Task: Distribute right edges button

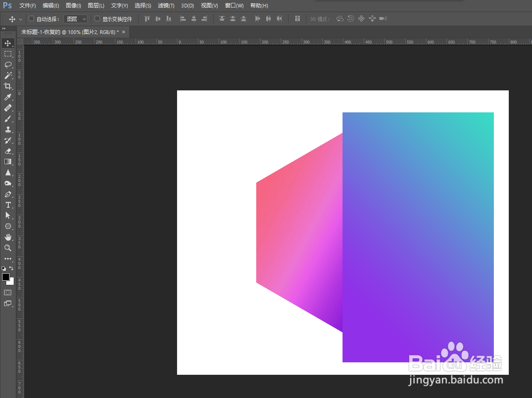Action: [x=279, y=19]
